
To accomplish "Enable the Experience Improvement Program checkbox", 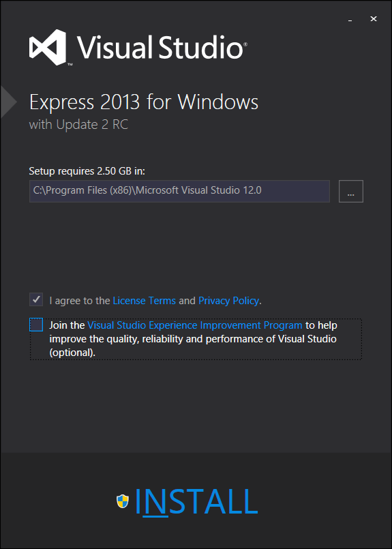I will pos(36,325).
